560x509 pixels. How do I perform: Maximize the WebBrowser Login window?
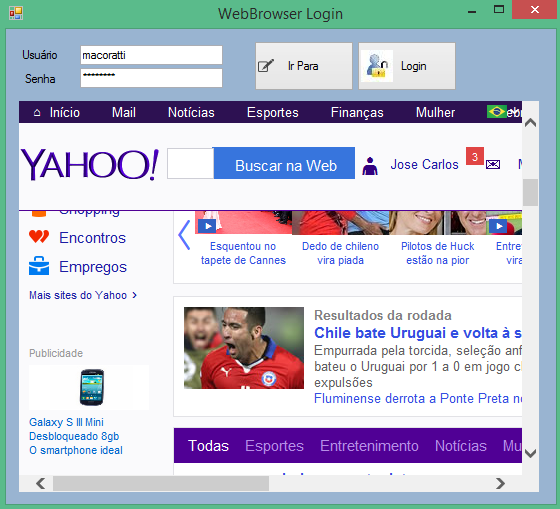(499, 10)
